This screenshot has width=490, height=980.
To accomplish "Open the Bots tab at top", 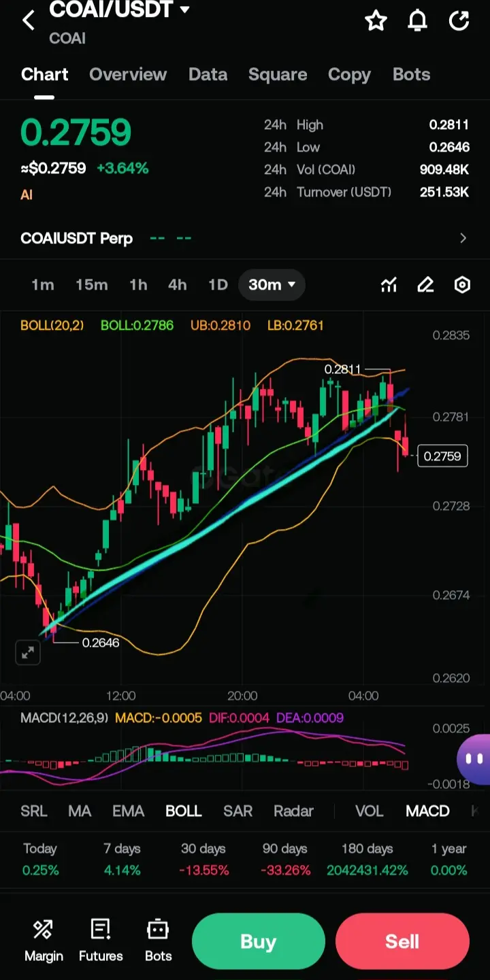I will (412, 75).
